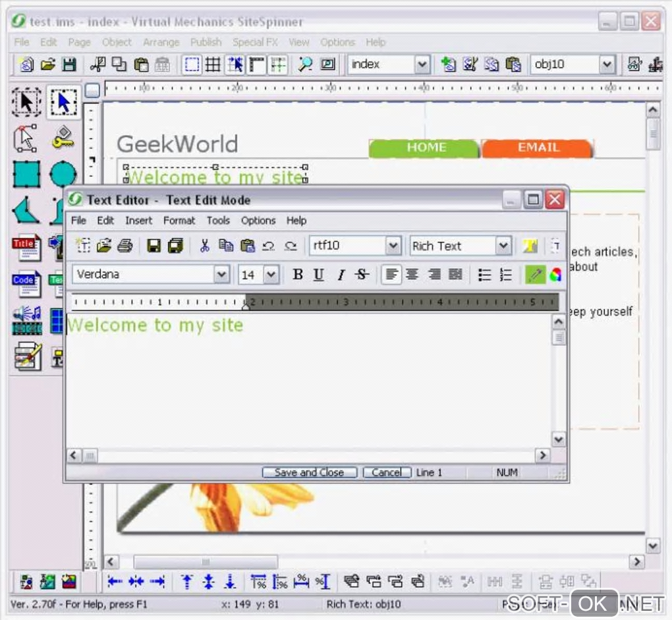The width and height of the screenshot is (672, 620).
Task: Select the blue arrow edit tool
Action: click(63, 101)
